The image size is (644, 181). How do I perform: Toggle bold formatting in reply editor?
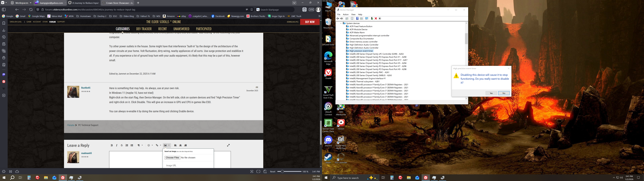tap(112, 145)
